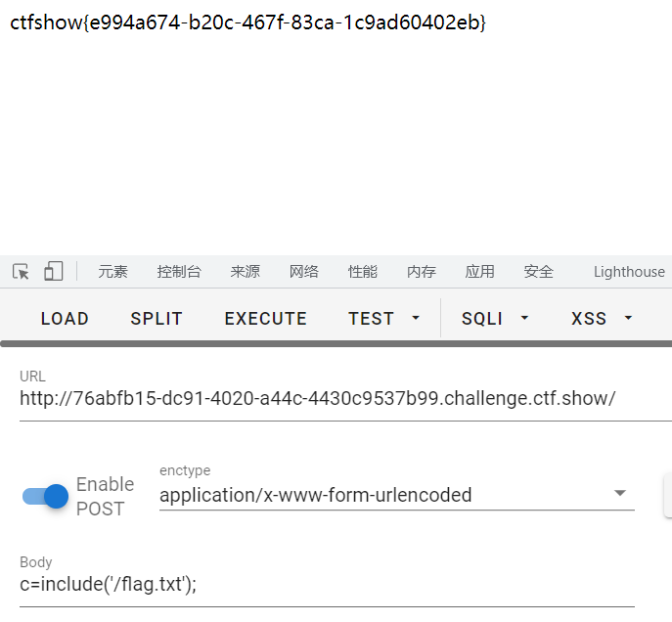Switch to the 内存 tab
Viewport: 672px width, 622px height.
pyautogui.click(x=422, y=272)
